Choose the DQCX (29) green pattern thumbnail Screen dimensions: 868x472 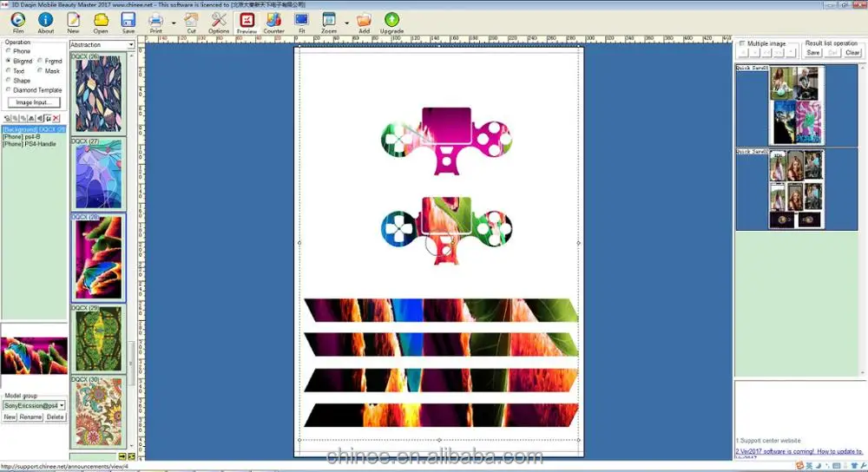point(99,340)
